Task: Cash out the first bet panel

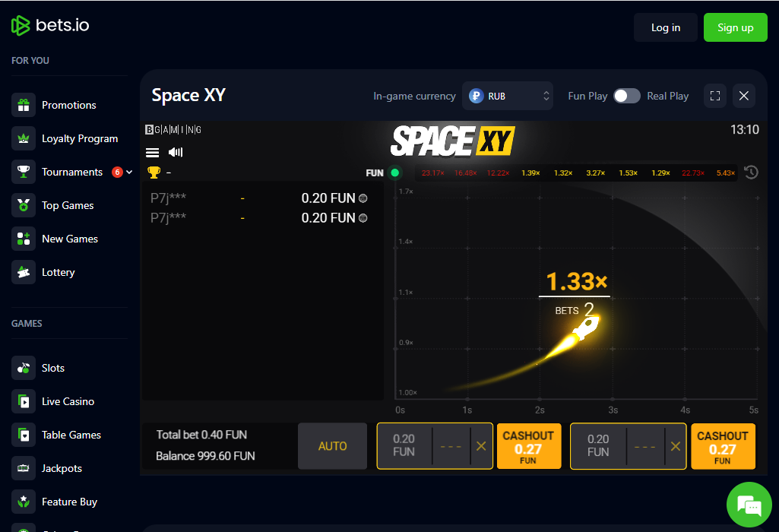Action: pos(529,446)
